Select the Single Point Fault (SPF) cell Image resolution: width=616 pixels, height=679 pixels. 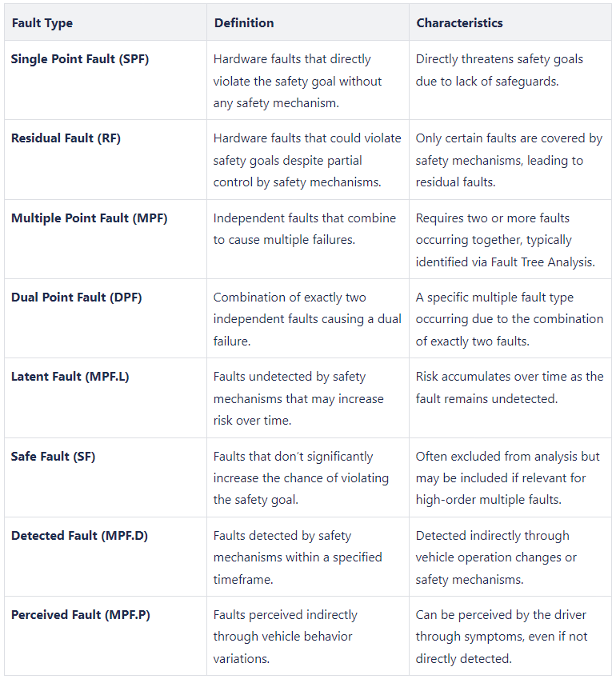[x=79, y=59]
